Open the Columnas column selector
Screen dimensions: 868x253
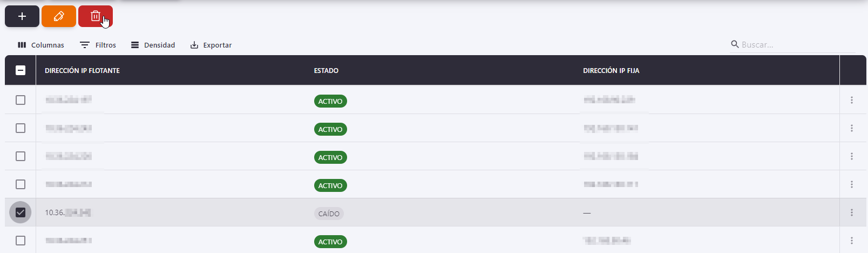pos(41,45)
